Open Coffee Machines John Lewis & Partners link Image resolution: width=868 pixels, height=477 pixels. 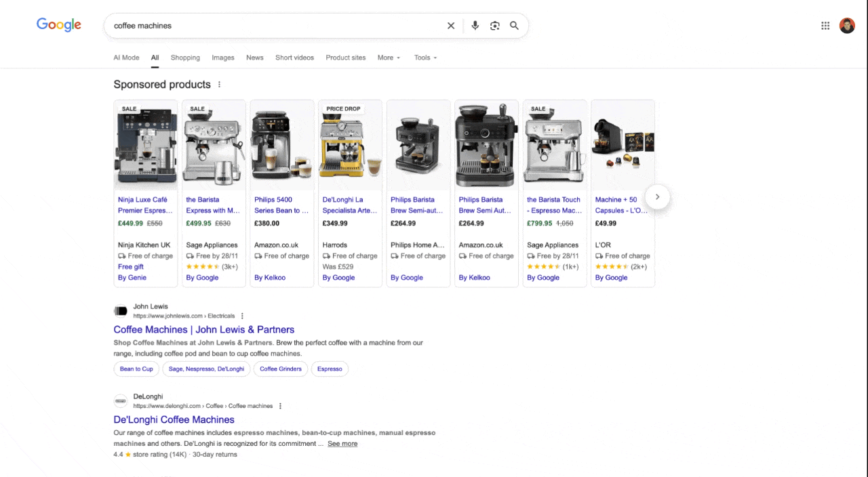[x=203, y=329]
